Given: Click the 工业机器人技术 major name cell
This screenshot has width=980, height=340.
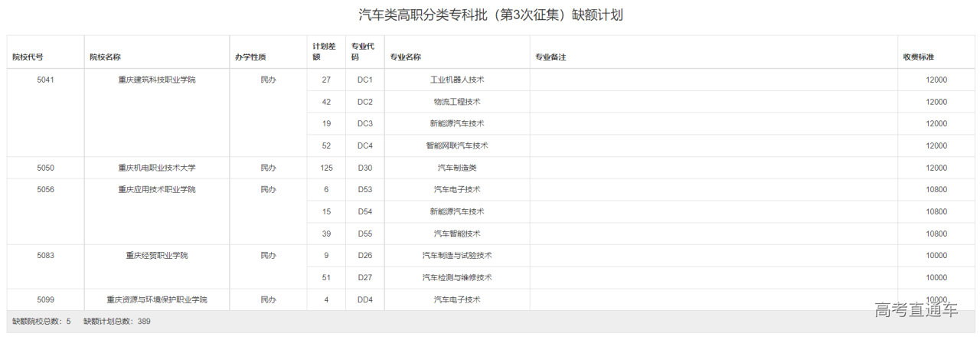Looking at the screenshot, I should click(x=456, y=80).
